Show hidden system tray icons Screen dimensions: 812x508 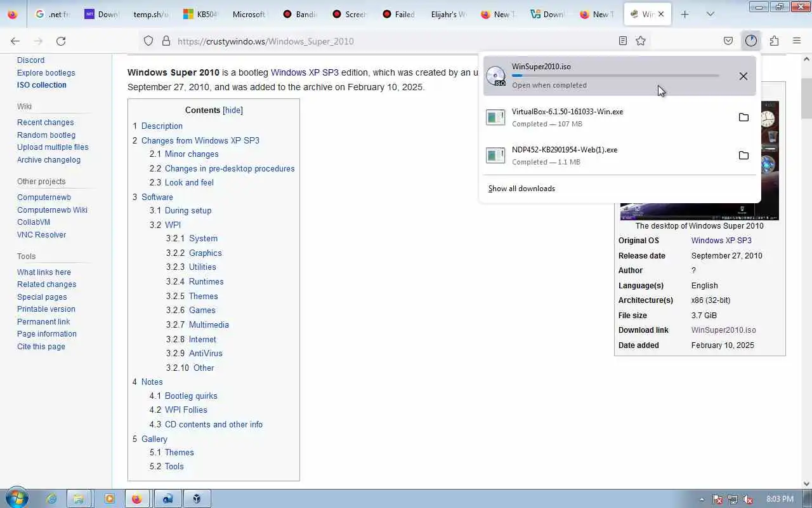(x=702, y=499)
